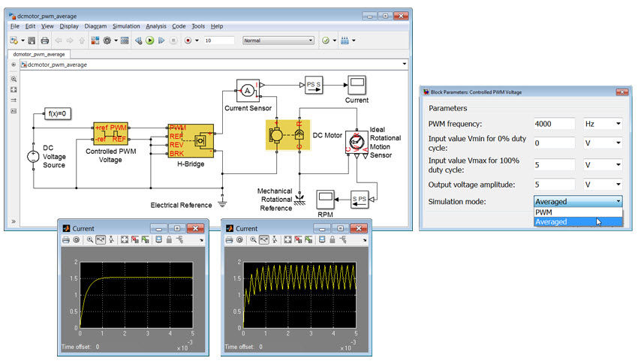Image resolution: width=638 pixels, height=364 pixels.
Task: Click the Record simulation icon
Action: click(188, 41)
